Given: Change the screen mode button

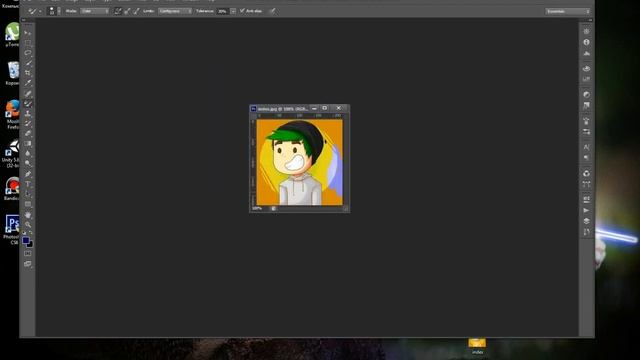Looking at the screenshot, I should coord(28,264).
